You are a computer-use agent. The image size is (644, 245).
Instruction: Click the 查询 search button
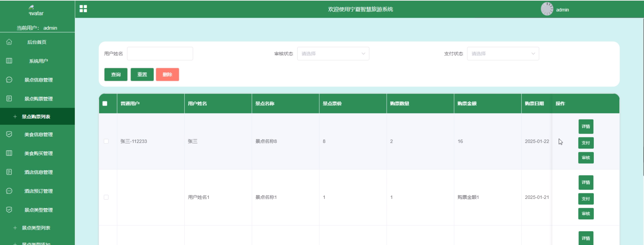(116, 75)
